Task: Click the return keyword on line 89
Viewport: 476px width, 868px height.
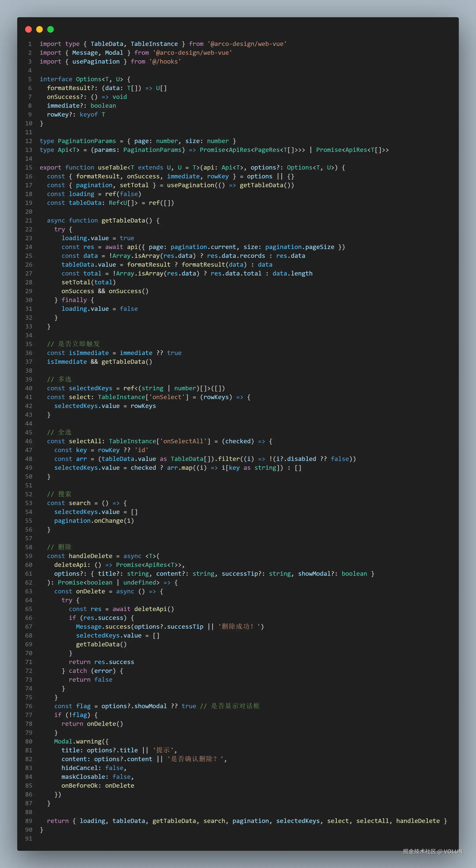Action: [x=58, y=821]
